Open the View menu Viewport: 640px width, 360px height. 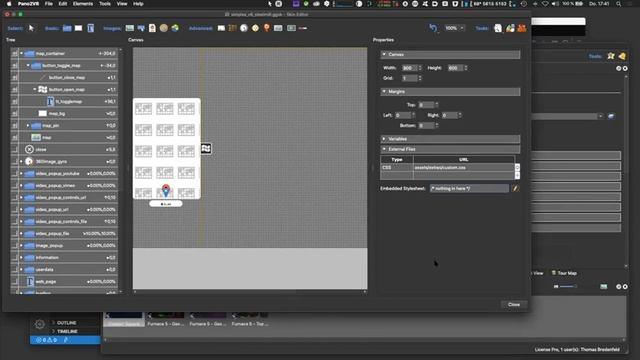pos(122,4)
